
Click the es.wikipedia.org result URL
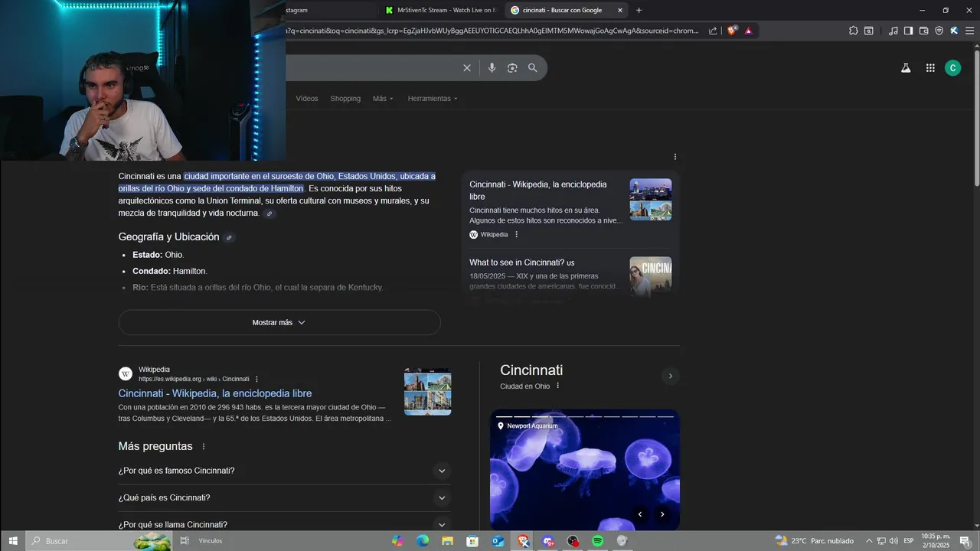click(x=194, y=379)
